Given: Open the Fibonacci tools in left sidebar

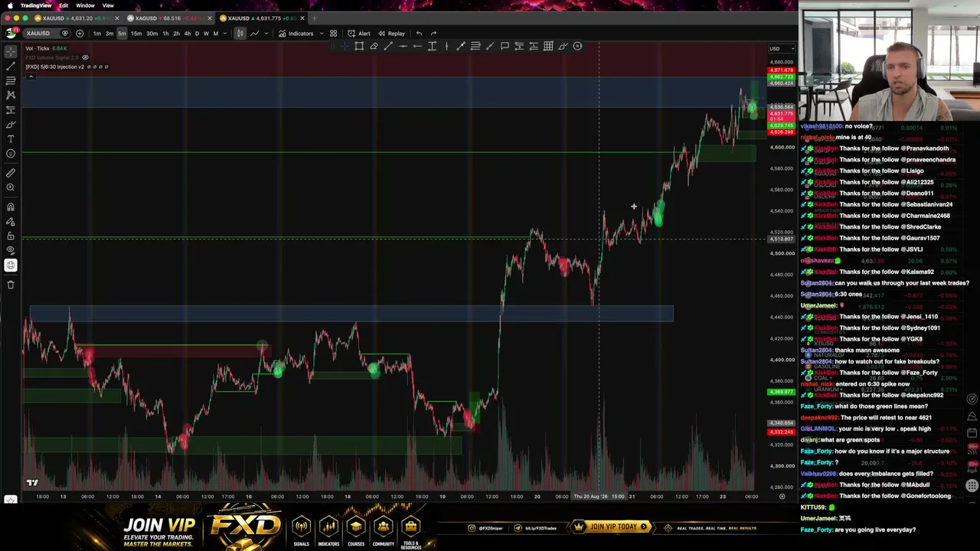Looking at the screenshot, I should pyautogui.click(x=11, y=80).
